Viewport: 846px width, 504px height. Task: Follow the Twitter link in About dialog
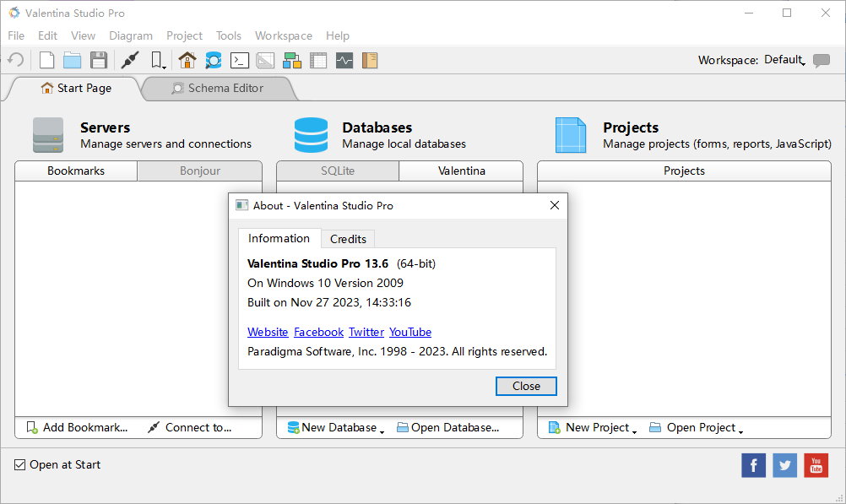[x=366, y=332]
